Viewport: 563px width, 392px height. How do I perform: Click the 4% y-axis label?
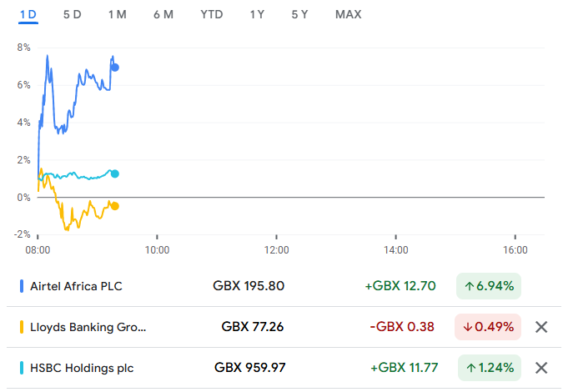click(23, 123)
